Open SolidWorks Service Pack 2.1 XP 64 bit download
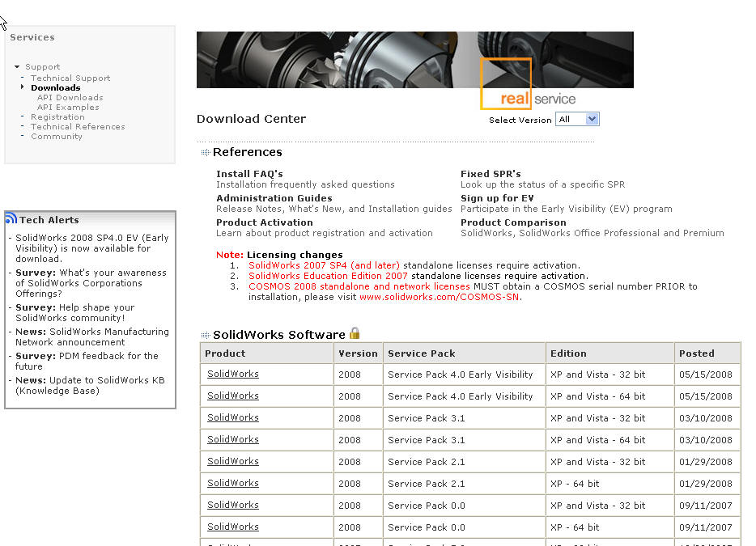 point(233,483)
